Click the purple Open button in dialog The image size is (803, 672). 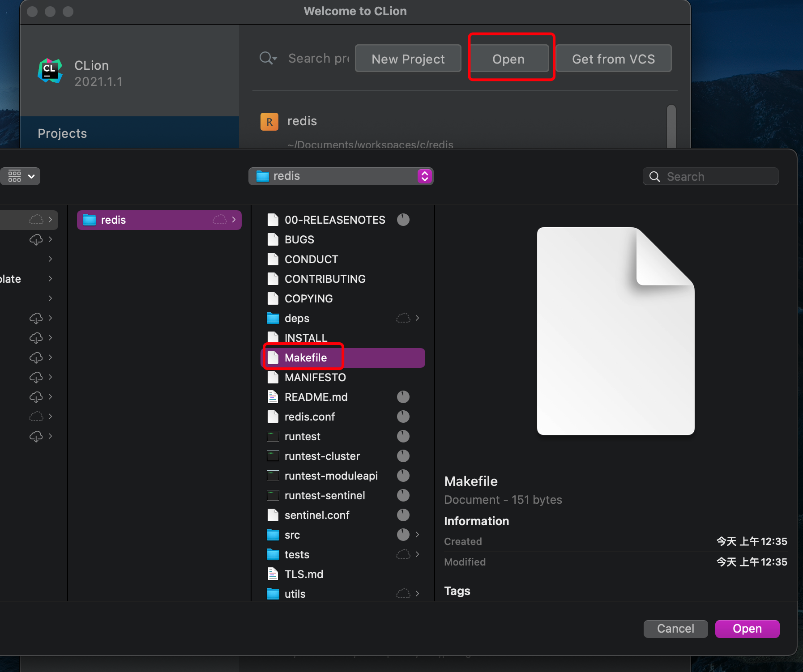point(747,629)
